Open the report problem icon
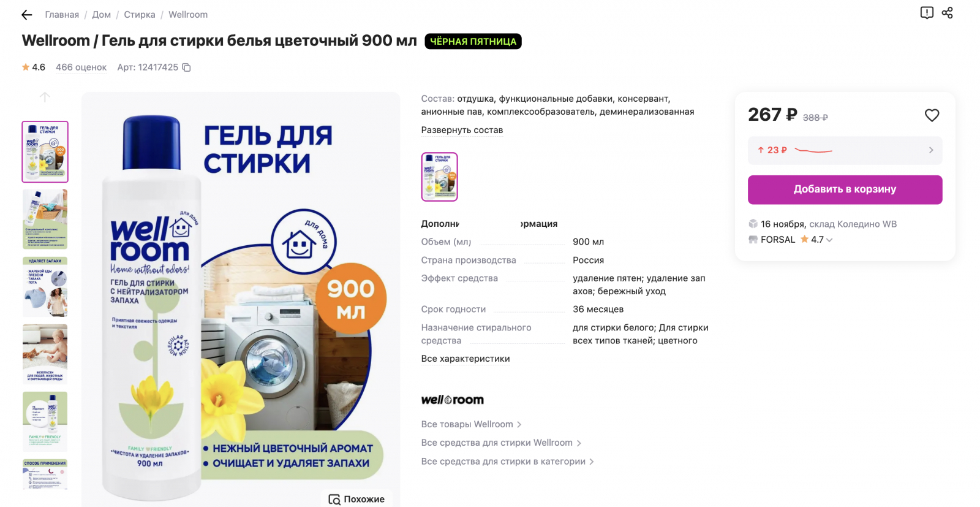Screen dimensions: 980x507 (927, 13)
